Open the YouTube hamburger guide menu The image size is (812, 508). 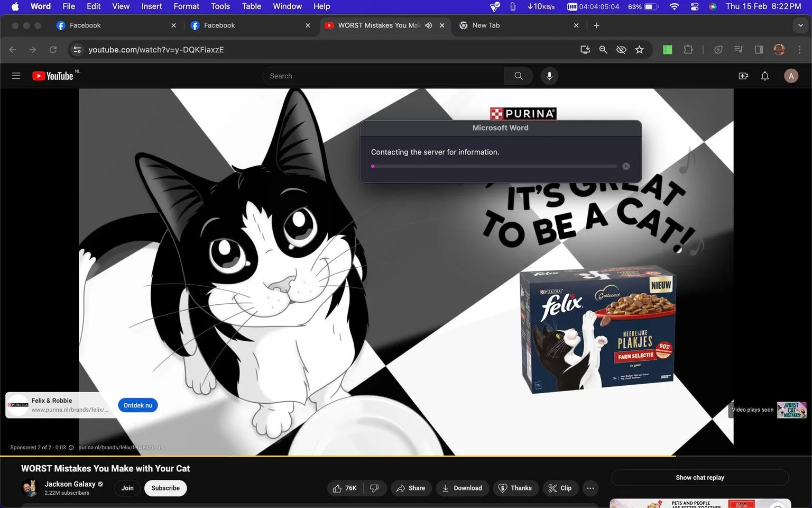click(x=16, y=76)
